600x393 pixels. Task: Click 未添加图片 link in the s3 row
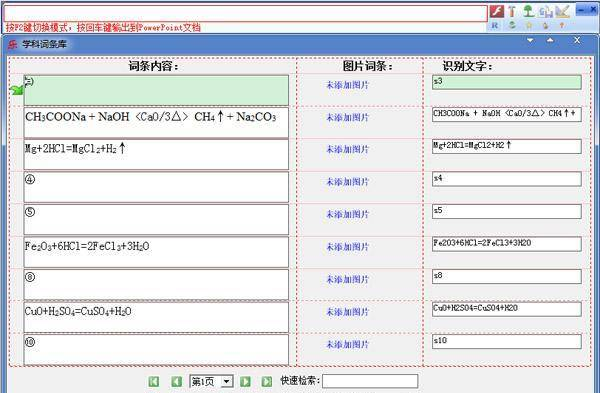point(347,85)
